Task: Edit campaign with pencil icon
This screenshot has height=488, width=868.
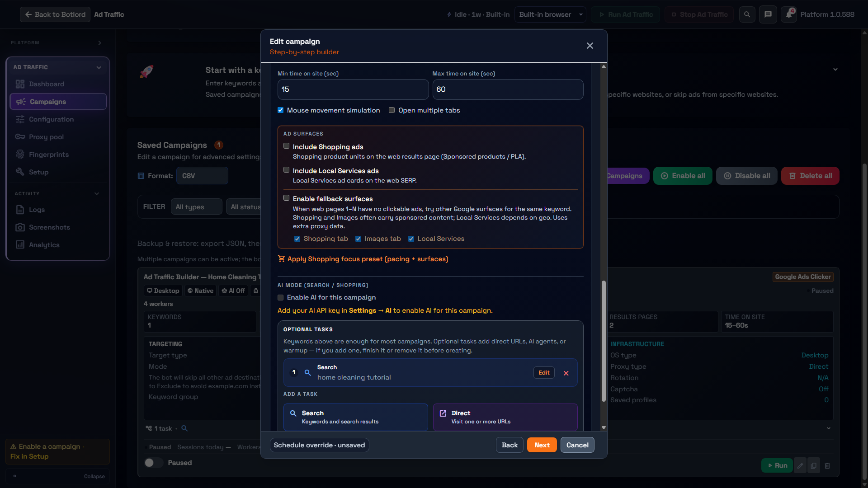Action: click(x=800, y=465)
